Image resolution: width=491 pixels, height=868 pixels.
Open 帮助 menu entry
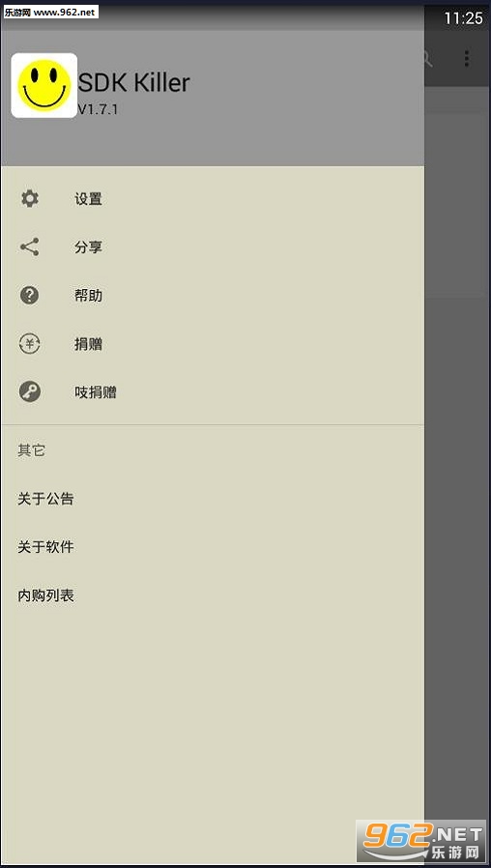pyautogui.click(x=213, y=295)
